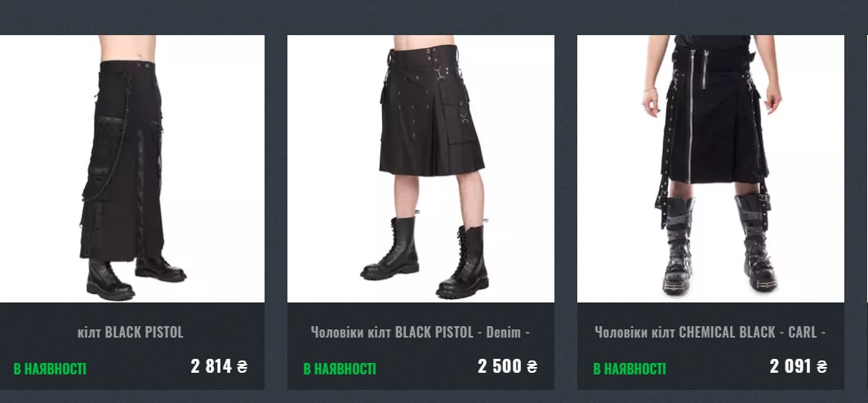Viewport: 868px width, 403px height.
Task: Open the long BLACK PISTOL kilt product photo
Action: coord(131,168)
